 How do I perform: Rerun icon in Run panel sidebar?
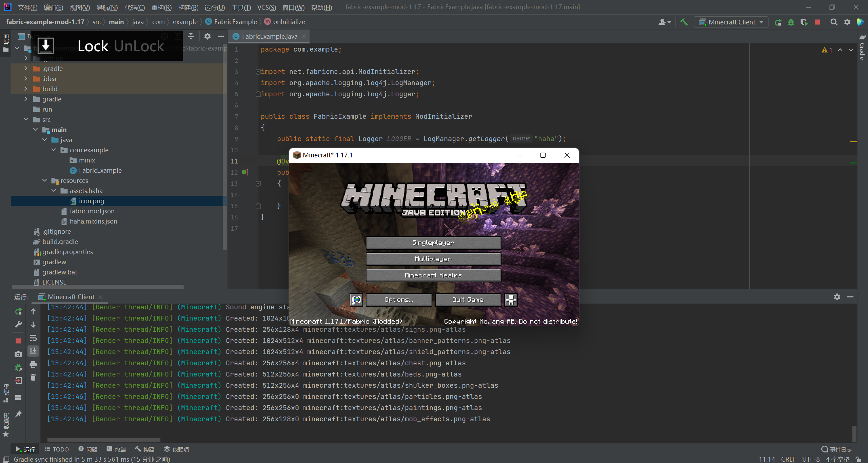[x=18, y=311]
